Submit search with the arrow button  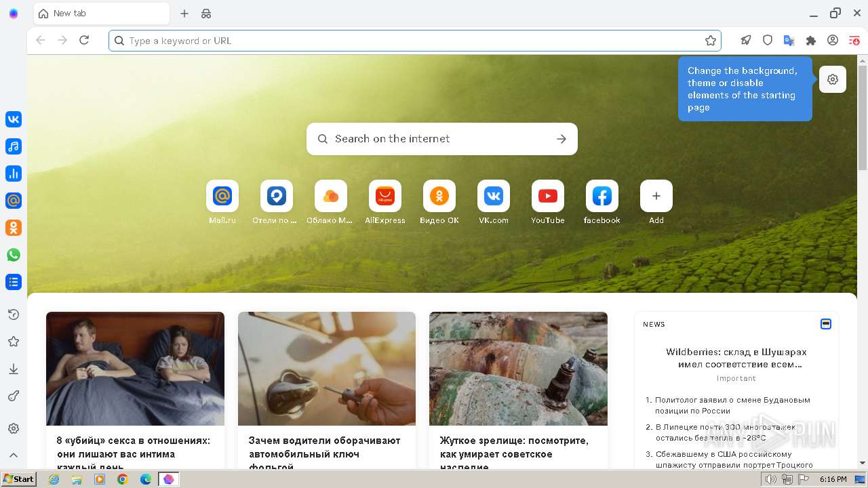click(x=561, y=139)
